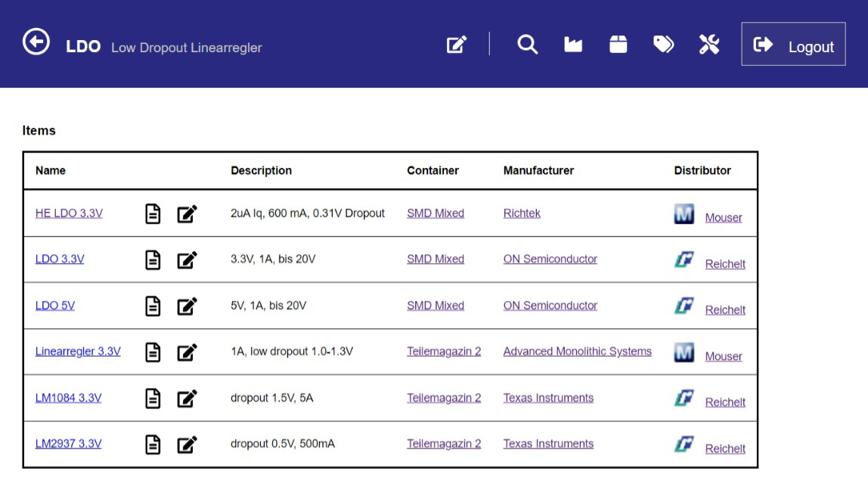Open the Mouser distributor link for HE LDO
This screenshot has height=487, width=868.
(724, 218)
